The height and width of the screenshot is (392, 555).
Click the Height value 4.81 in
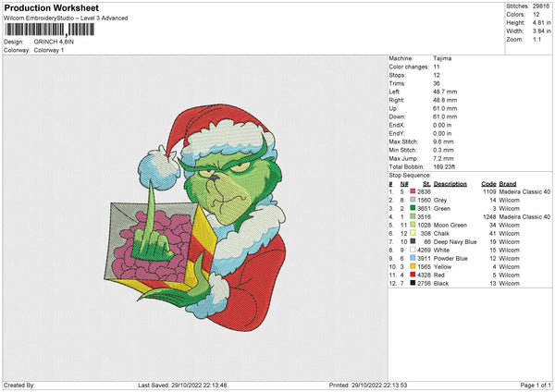click(541, 22)
